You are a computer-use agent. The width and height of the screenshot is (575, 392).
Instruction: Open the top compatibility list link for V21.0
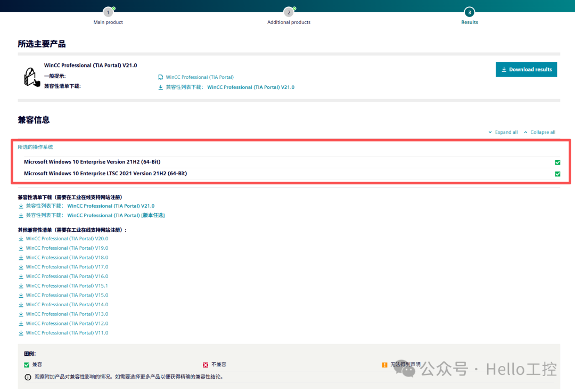tap(230, 87)
